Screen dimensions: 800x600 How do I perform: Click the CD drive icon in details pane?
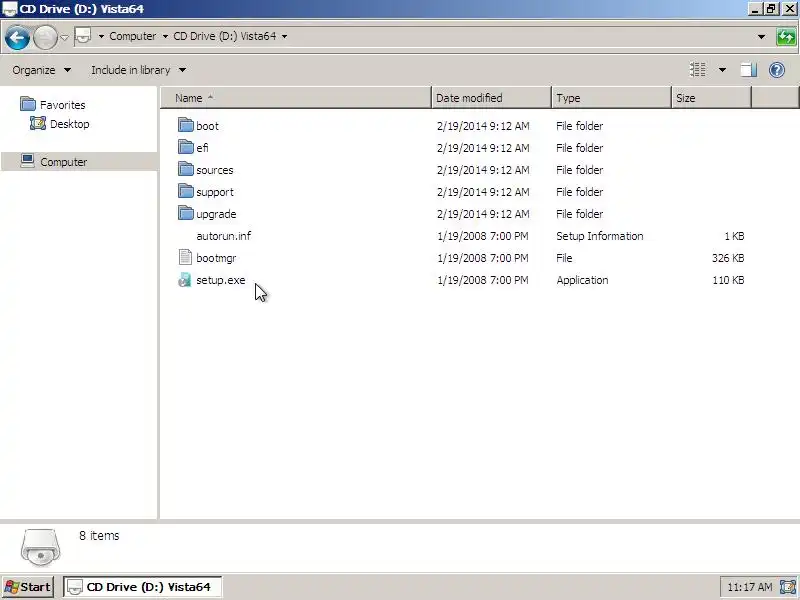point(40,547)
